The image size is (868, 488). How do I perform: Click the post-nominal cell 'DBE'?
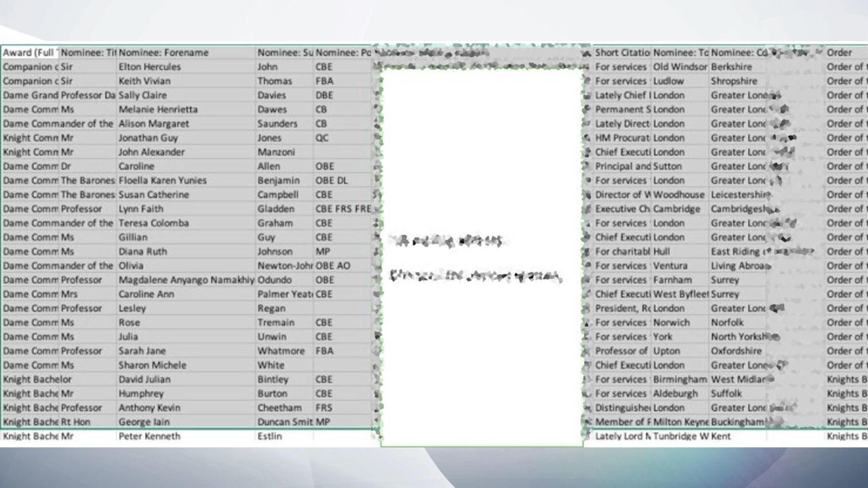(342, 95)
